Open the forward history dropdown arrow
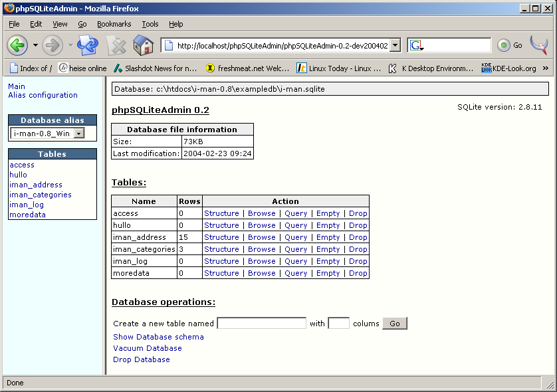Image resolution: width=557 pixels, height=392 pixels. [70, 45]
